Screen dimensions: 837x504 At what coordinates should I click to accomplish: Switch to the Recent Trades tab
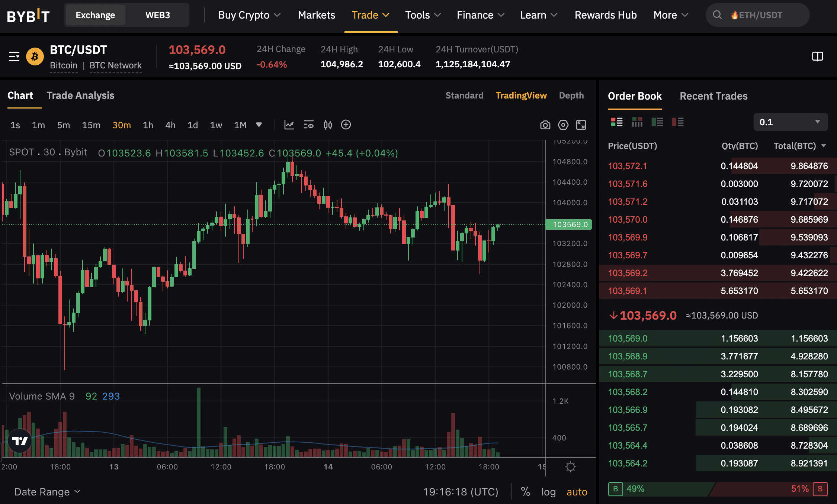pyautogui.click(x=713, y=96)
